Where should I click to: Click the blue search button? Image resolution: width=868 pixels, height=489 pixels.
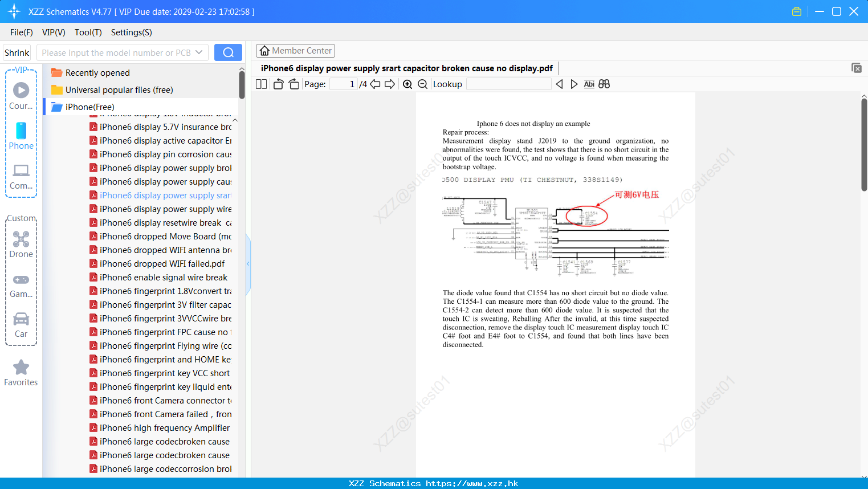tap(228, 52)
